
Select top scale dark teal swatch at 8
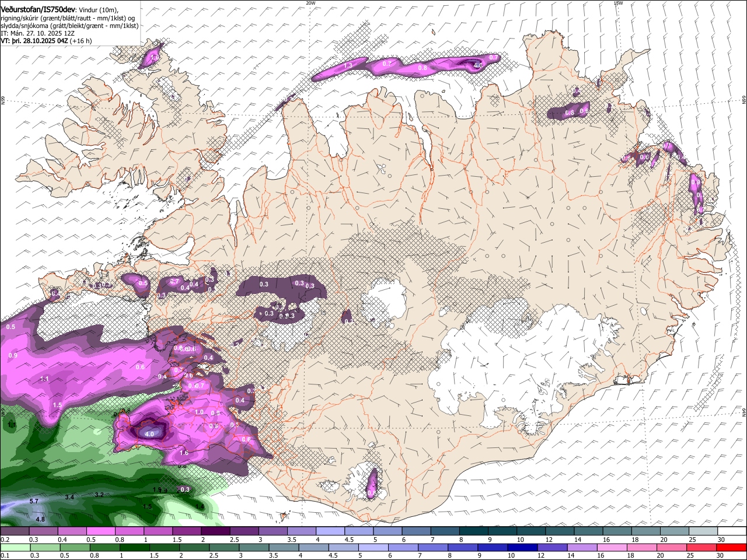(x=474, y=531)
